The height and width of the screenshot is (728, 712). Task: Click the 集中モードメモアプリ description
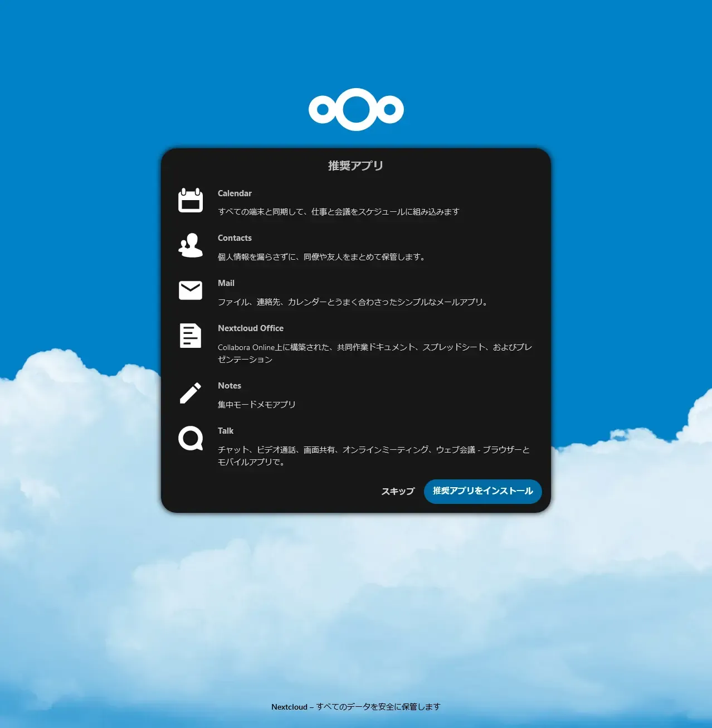(x=257, y=405)
